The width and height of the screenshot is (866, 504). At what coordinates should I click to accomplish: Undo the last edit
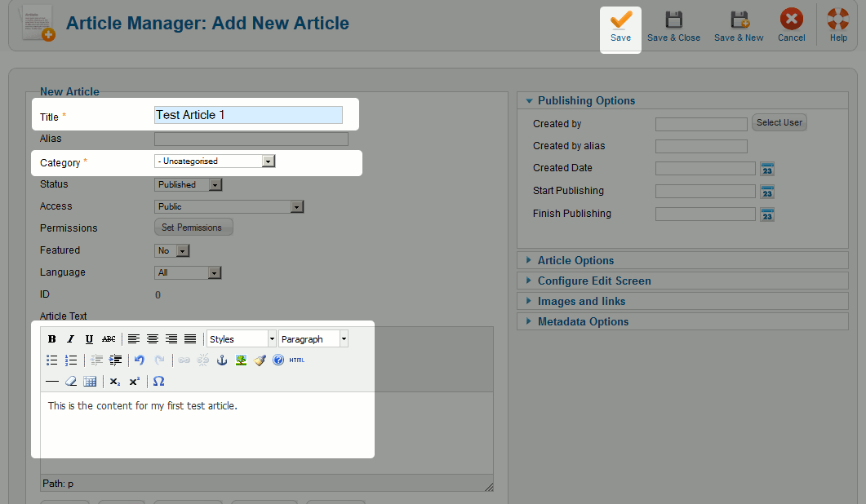tap(140, 360)
